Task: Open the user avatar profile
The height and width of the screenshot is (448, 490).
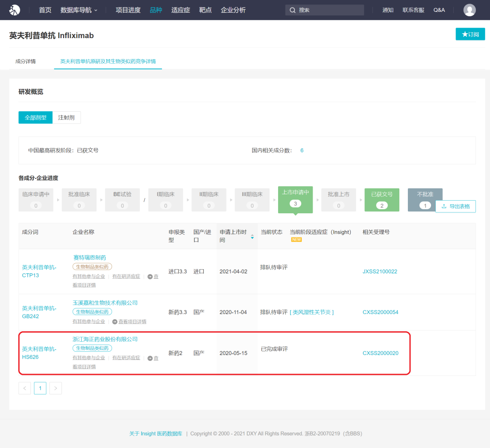Action: coord(470,10)
